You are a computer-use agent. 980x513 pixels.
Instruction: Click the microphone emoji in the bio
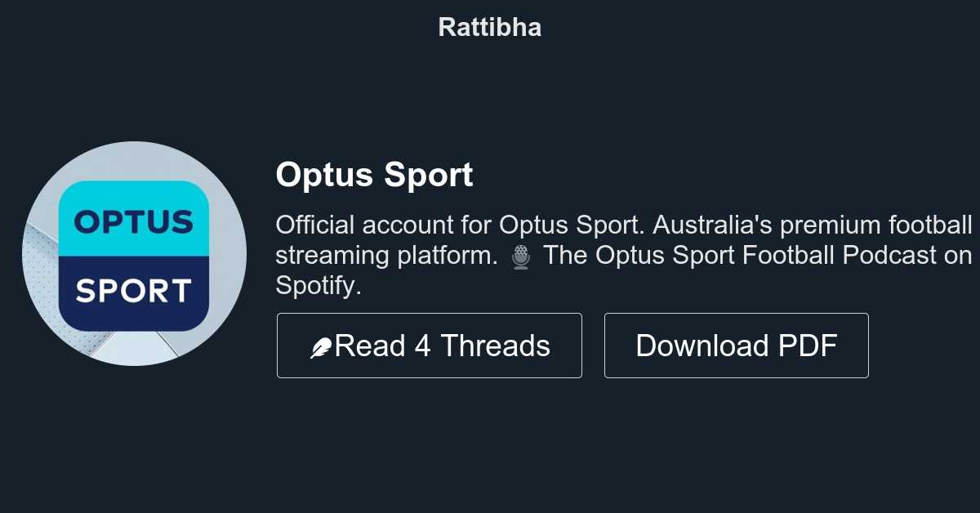click(x=520, y=255)
